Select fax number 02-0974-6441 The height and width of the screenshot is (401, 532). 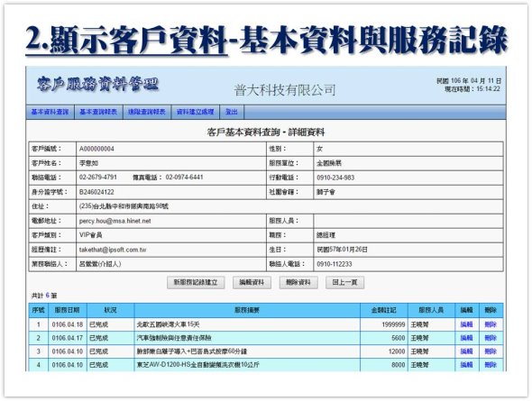184,178
